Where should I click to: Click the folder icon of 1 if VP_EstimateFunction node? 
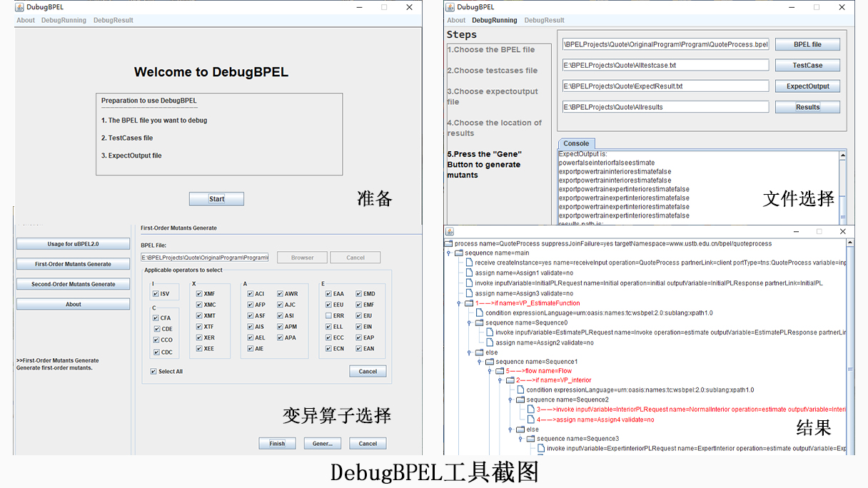[x=469, y=303]
